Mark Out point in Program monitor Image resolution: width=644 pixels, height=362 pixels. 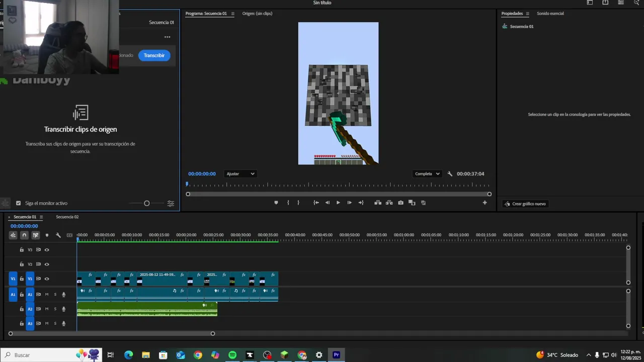298,203
